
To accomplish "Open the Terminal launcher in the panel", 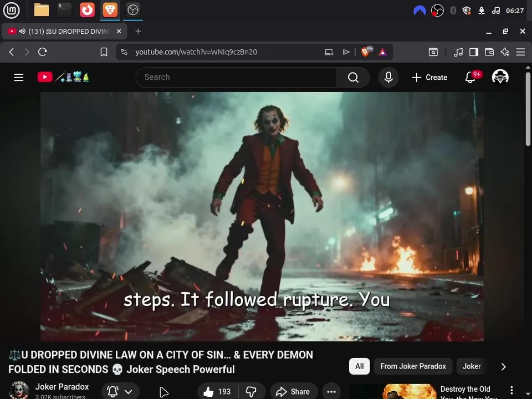I will [64, 10].
